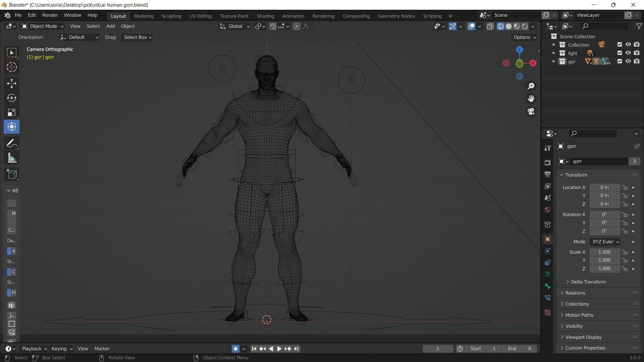Open the Keying popover
Screen dimensions: 644x362
62,349
